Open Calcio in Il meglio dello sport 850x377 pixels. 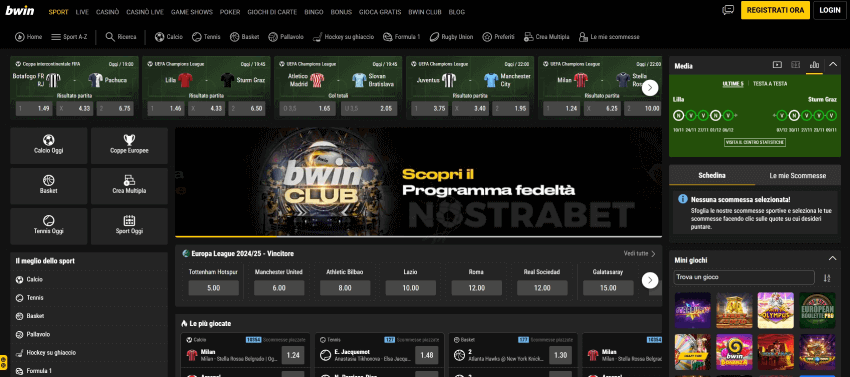point(89,279)
